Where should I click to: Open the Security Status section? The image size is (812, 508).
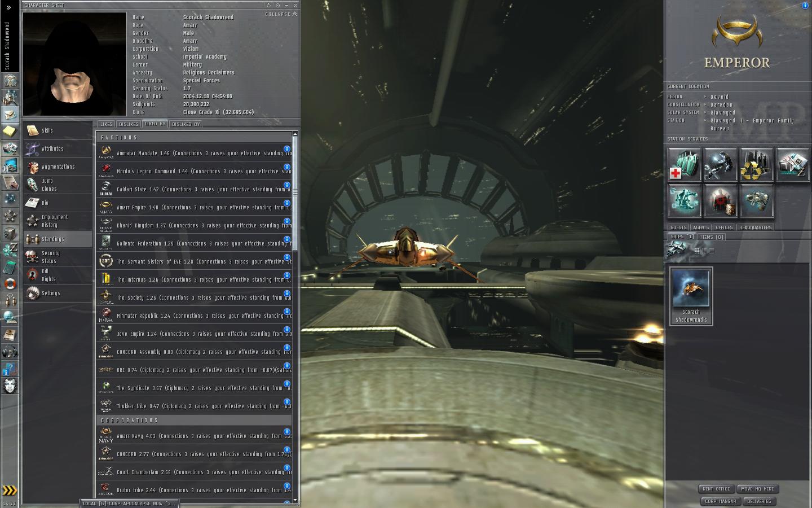58,257
